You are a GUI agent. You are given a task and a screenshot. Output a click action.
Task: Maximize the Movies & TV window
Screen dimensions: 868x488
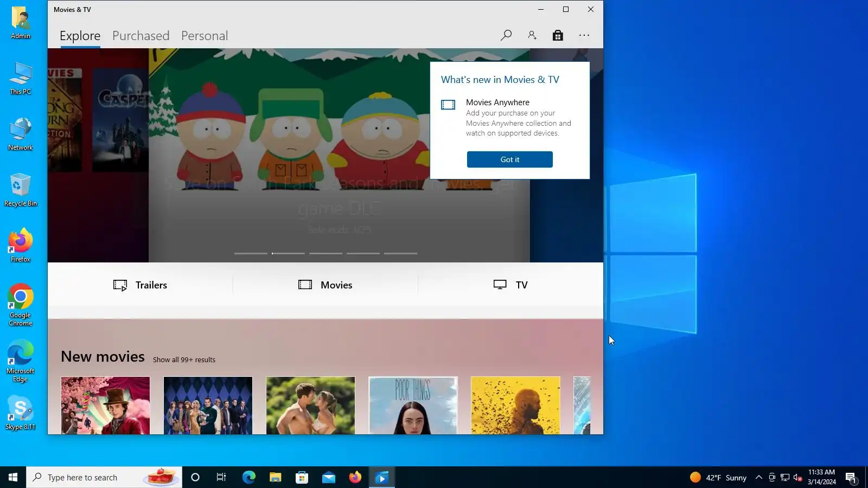click(566, 9)
